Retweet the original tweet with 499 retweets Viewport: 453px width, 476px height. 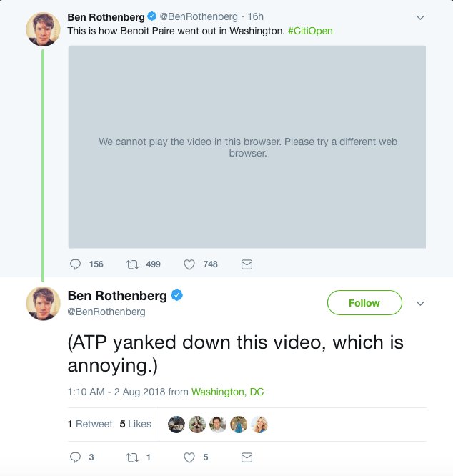pos(132,264)
